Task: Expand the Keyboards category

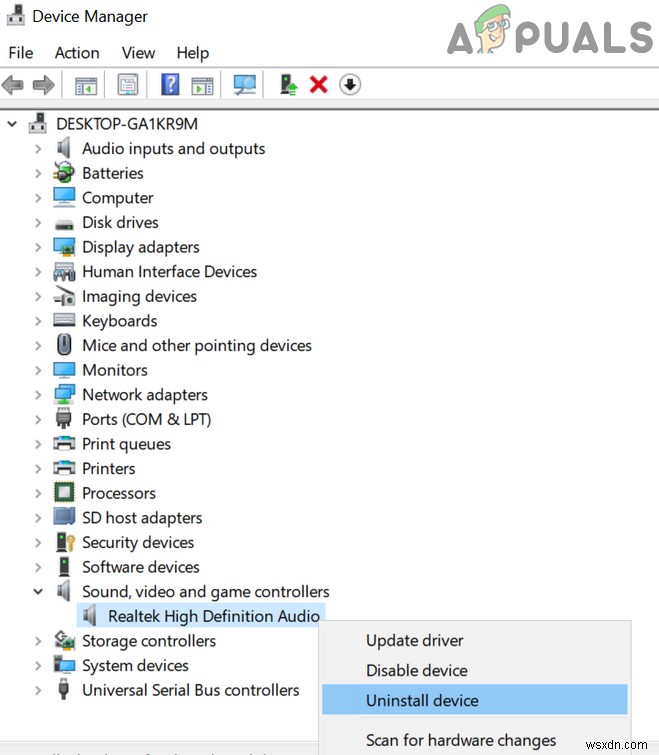Action: [38, 321]
